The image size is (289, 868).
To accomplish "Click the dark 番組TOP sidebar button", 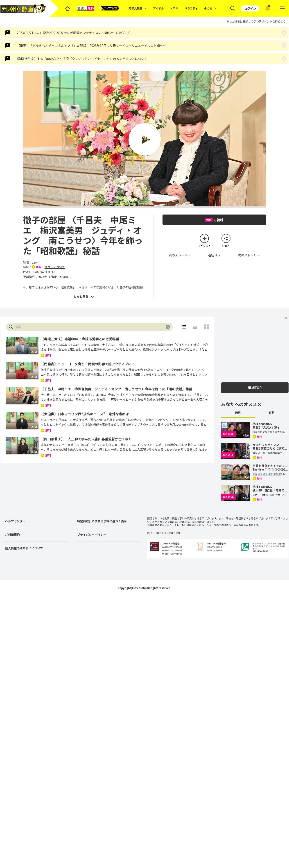I will 255,388.
